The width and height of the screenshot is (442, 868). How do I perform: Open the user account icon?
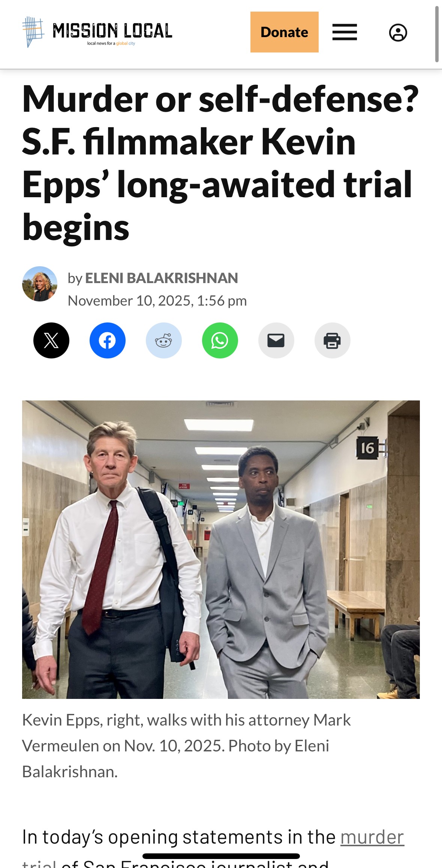pos(398,33)
